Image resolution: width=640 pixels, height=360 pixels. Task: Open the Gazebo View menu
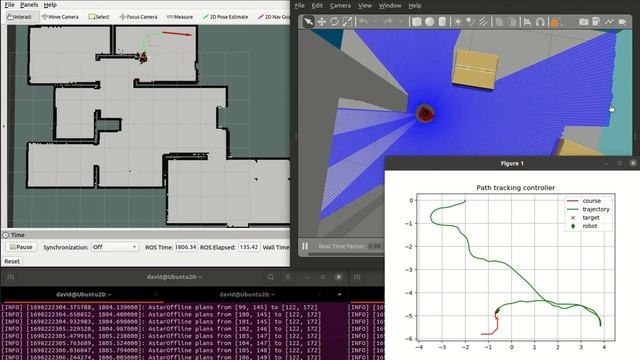point(365,6)
